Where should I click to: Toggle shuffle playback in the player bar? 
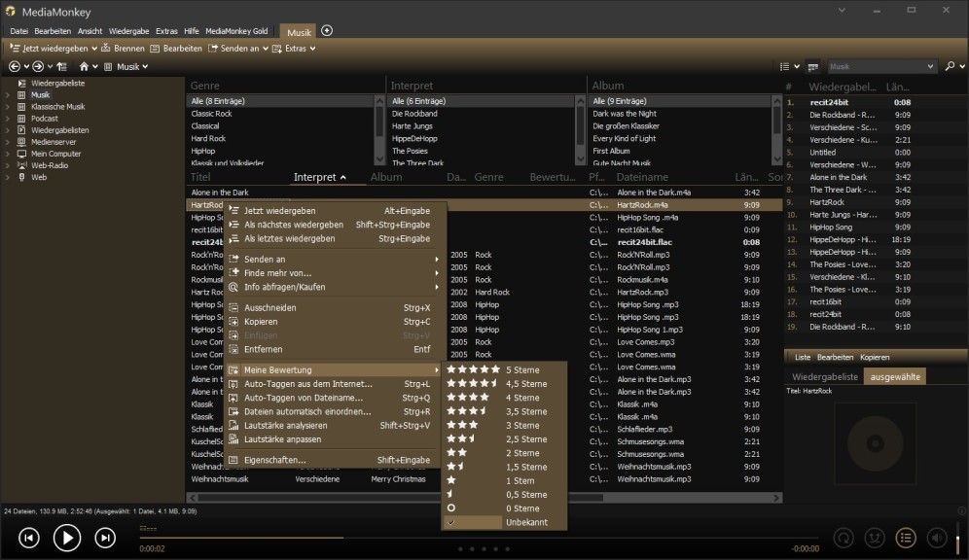876,538
